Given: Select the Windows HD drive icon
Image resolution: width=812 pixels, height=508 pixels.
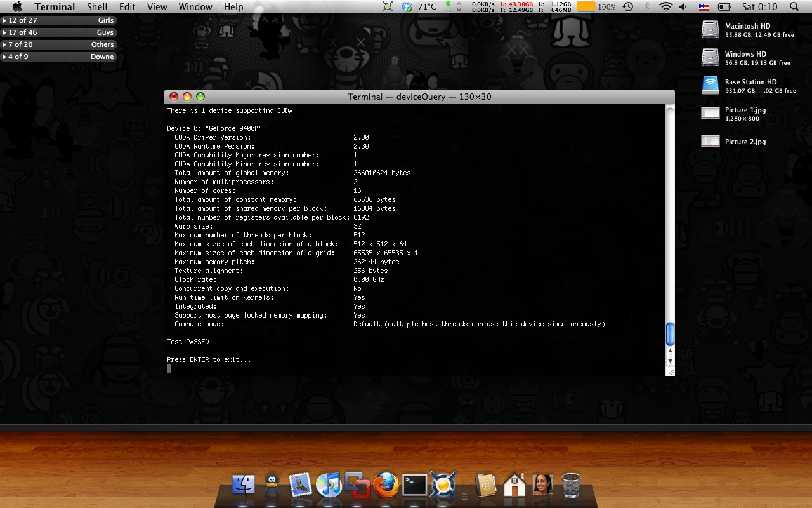Looking at the screenshot, I should [x=710, y=58].
